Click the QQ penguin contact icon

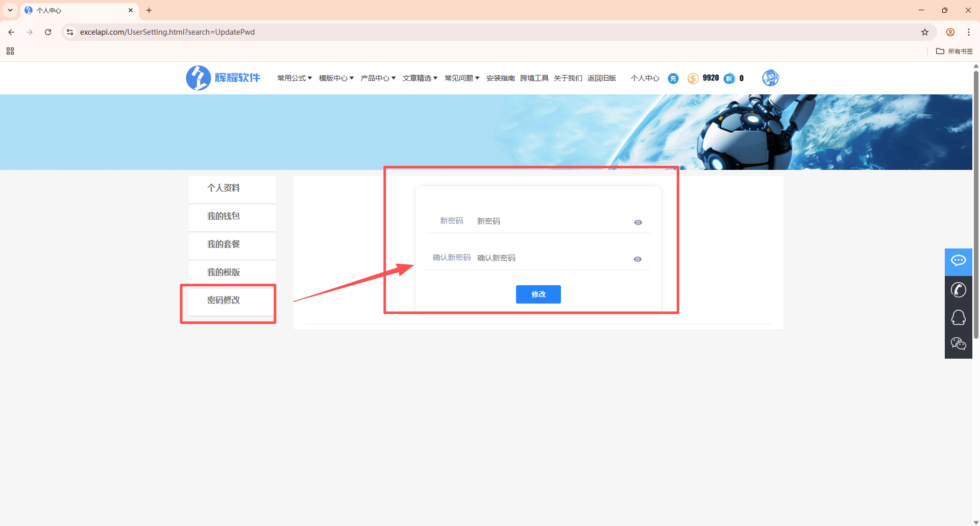pyautogui.click(x=958, y=317)
